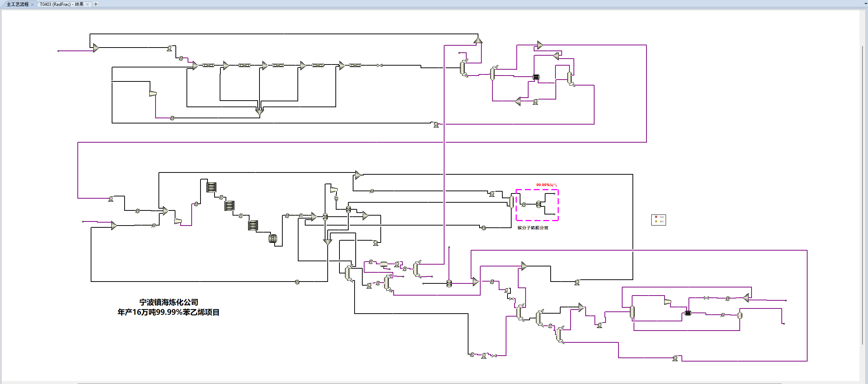The width and height of the screenshot is (868, 384).
Task: Select the compressor in the top-left recycle loop
Action: [x=153, y=94]
